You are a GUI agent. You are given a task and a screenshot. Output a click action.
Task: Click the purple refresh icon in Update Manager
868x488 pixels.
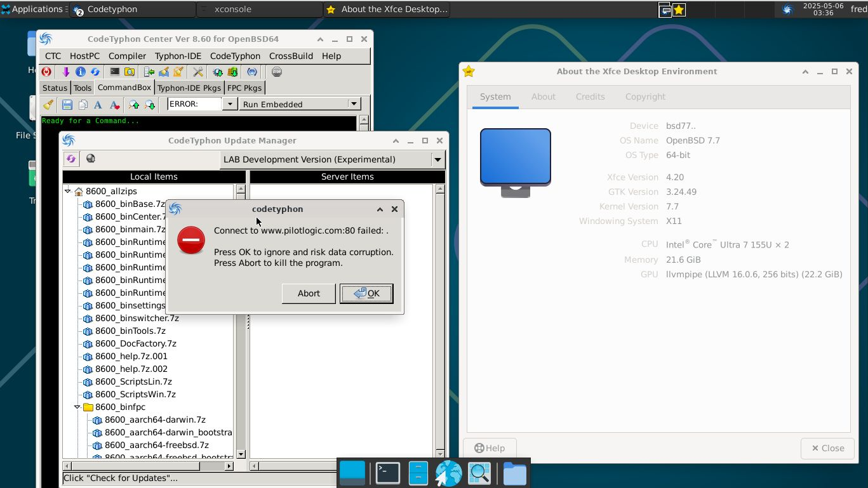coord(70,159)
